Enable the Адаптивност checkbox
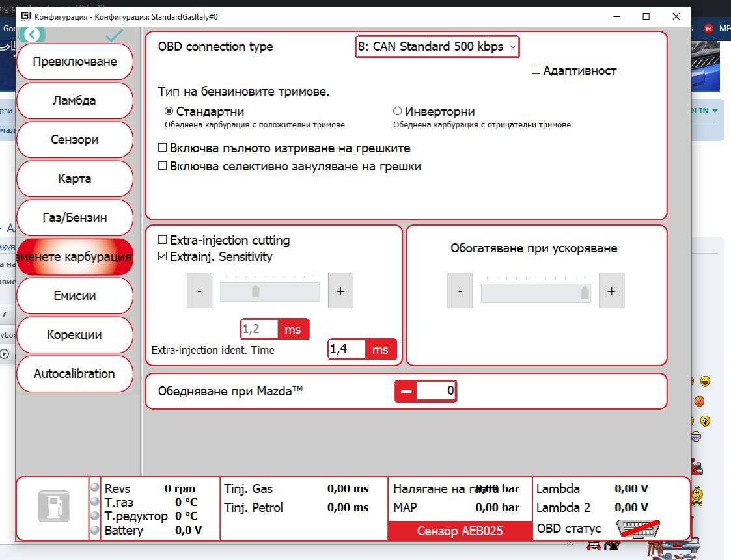The height and width of the screenshot is (560, 731). 536,70
